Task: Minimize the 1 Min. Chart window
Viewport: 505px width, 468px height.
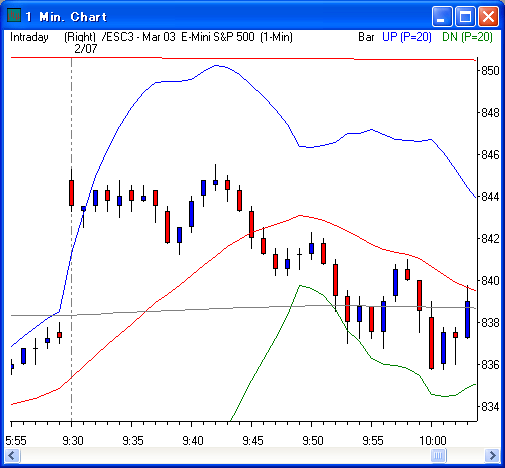Action: 441,16
